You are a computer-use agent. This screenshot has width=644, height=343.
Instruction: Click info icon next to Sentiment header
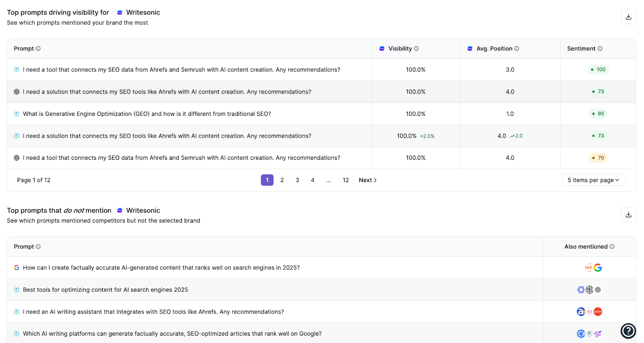(600, 49)
